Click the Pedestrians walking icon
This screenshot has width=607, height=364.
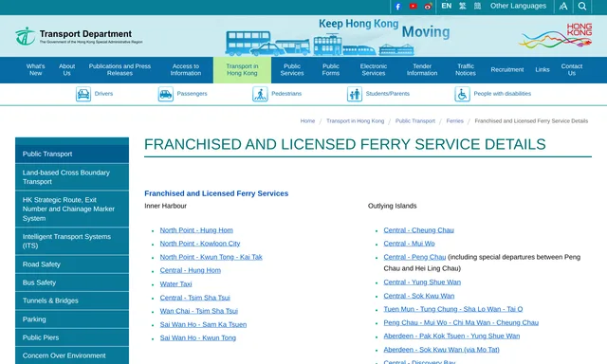click(x=260, y=94)
